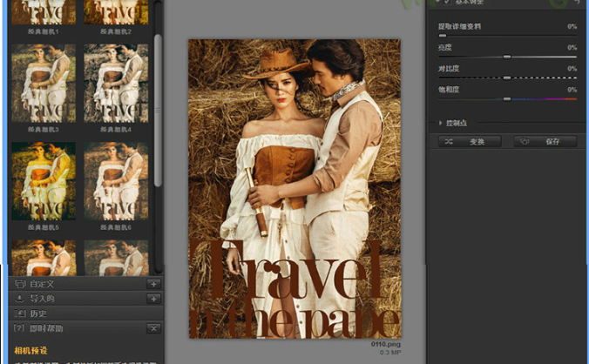Select the 经典相机4 preset thumbnail

click(x=116, y=84)
